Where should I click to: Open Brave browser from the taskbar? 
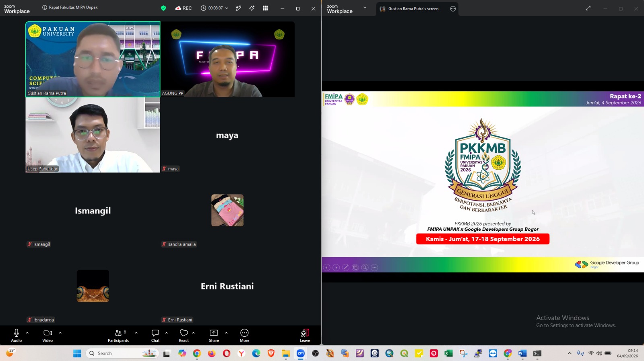(x=271, y=353)
